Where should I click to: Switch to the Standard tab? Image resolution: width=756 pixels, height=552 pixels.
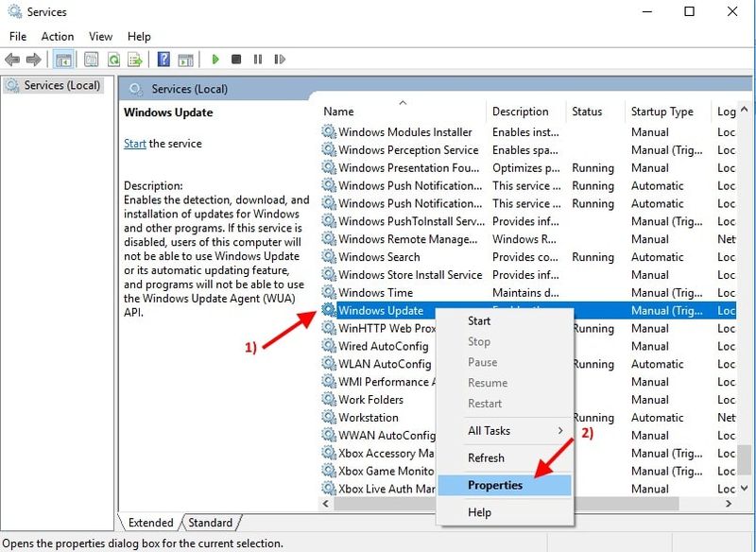[210, 523]
